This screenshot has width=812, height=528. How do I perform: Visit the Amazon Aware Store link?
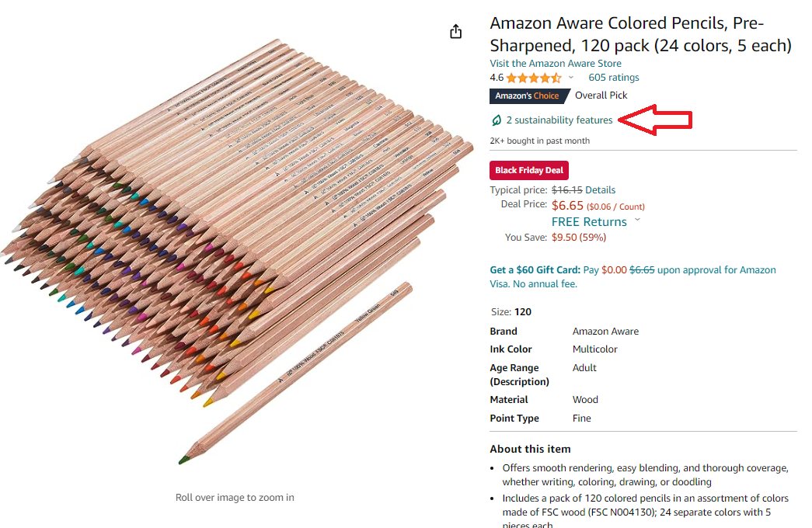pyautogui.click(x=555, y=64)
